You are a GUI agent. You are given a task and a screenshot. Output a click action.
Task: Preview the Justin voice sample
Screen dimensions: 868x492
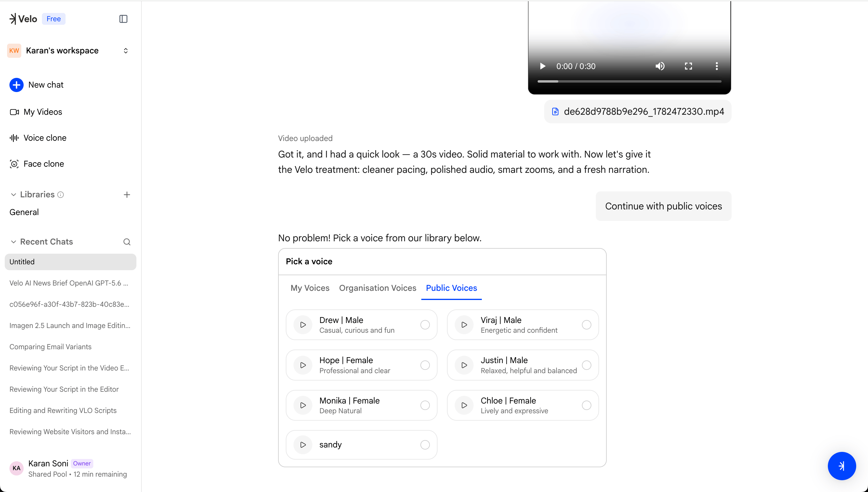coord(464,365)
